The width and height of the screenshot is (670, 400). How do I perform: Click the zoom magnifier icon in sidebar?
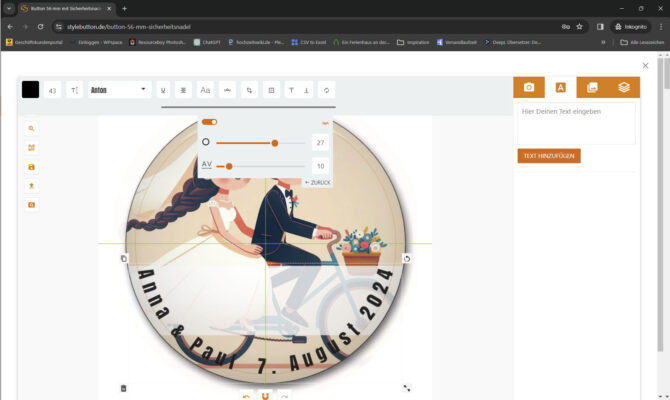click(x=32, y=129)
